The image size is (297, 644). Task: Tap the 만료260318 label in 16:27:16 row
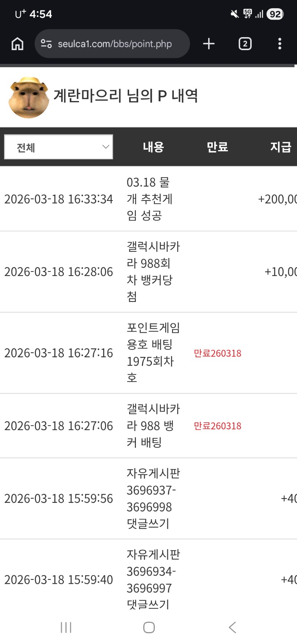(218, 353)
